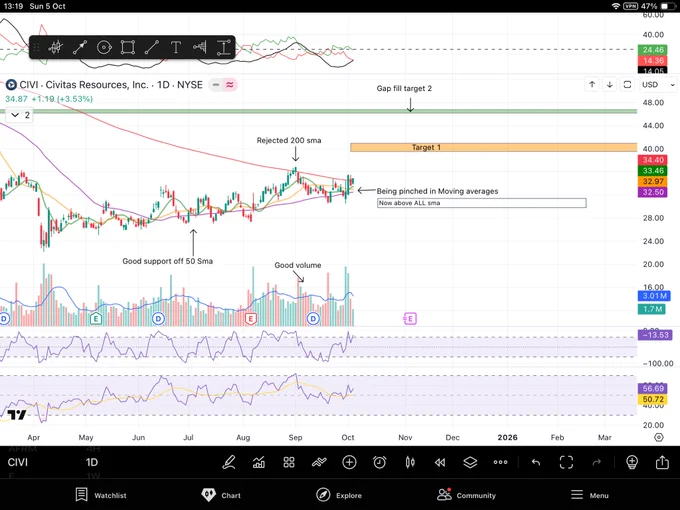
Task: Open the layers object tree
Action: [470, 462]
